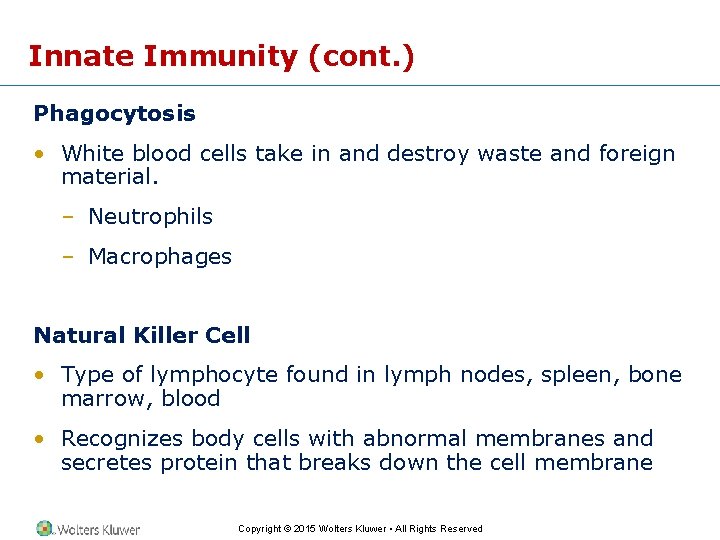Select the Phagocytosis heading
The height and width of the screenshot is (540, 720).
115,114
